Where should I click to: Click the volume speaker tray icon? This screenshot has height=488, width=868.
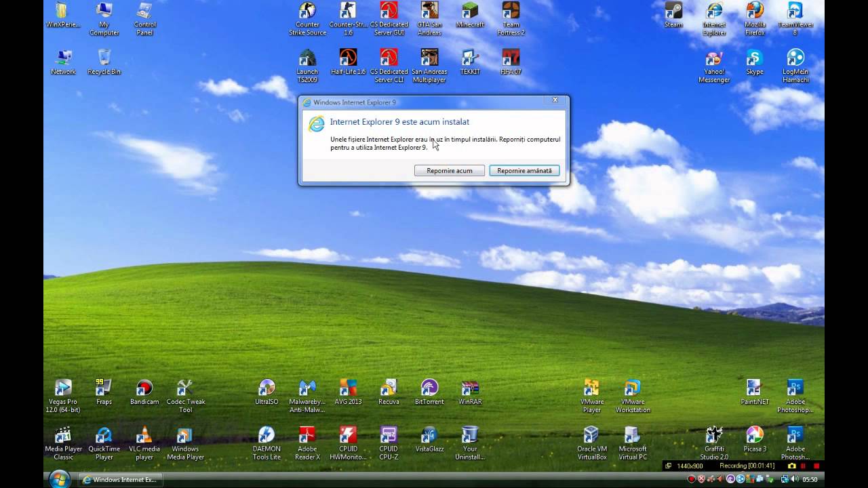[x=794, y=479]
